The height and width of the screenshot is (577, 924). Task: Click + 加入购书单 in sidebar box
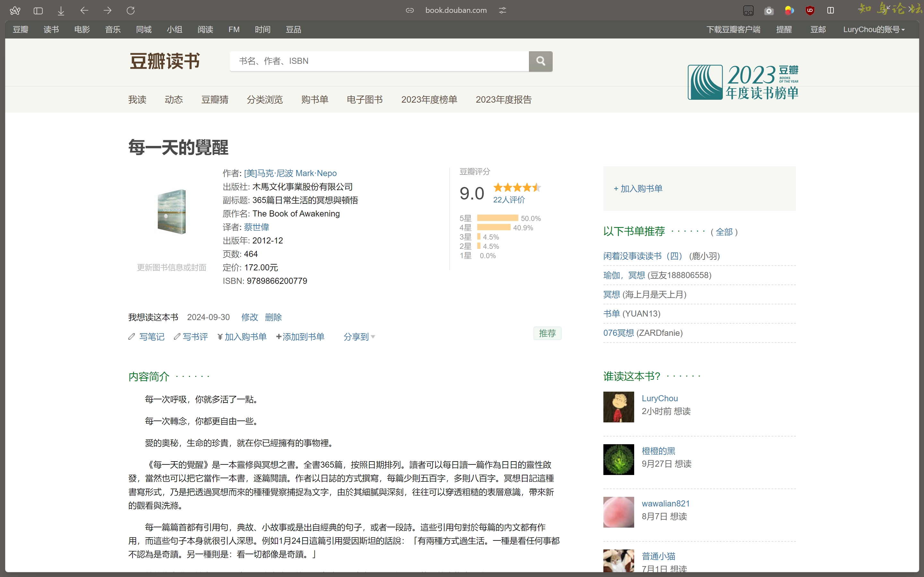tap(638, 189)
